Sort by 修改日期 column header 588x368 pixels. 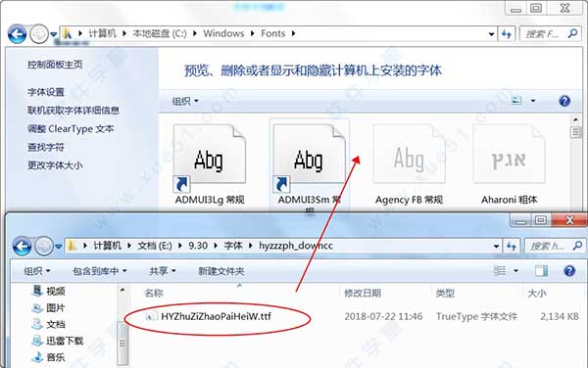click(x=363, y=293)
